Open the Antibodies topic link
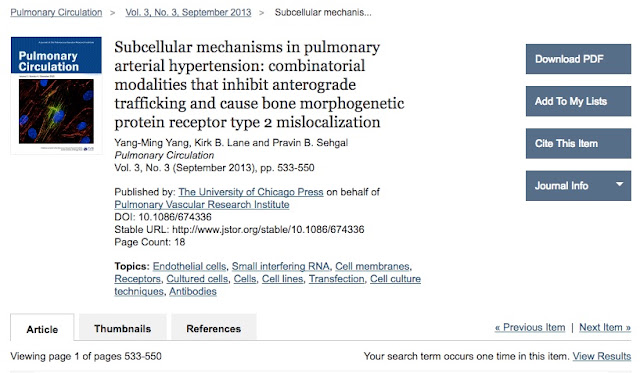Image resolution: width=640 pixels, height=373 pixels. click(193, 291)
